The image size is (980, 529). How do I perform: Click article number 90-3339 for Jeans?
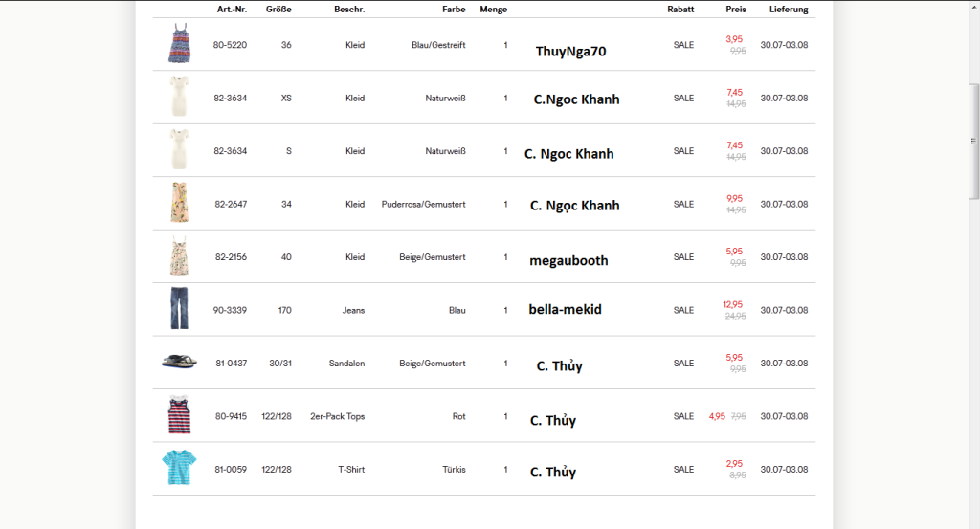click(230, 310)
